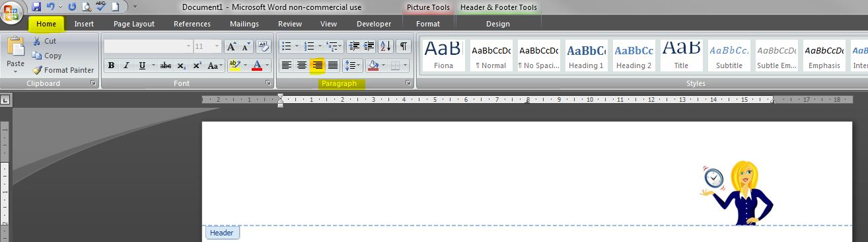Click the Justify alignment icon
This screenshot has height=242, width=868.
[x=333, y=65]
